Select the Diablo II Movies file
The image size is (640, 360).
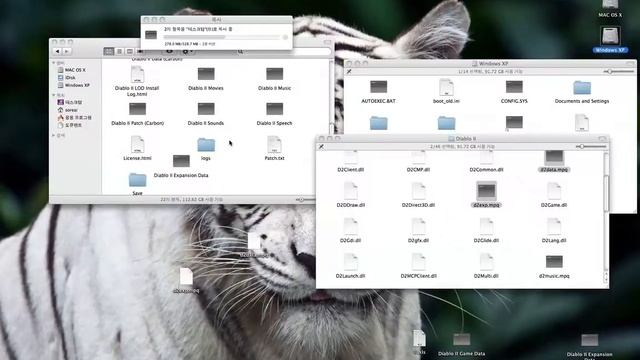(206, 79)
